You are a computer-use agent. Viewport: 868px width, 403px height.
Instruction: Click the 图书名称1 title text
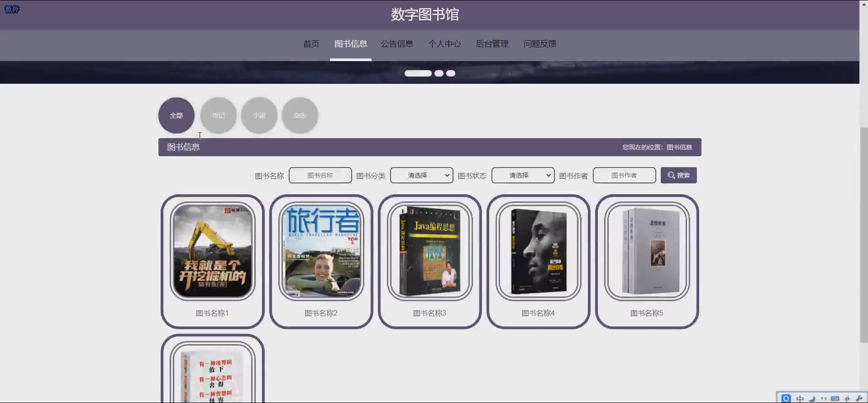pyautogui.click(x=212, y=313)
